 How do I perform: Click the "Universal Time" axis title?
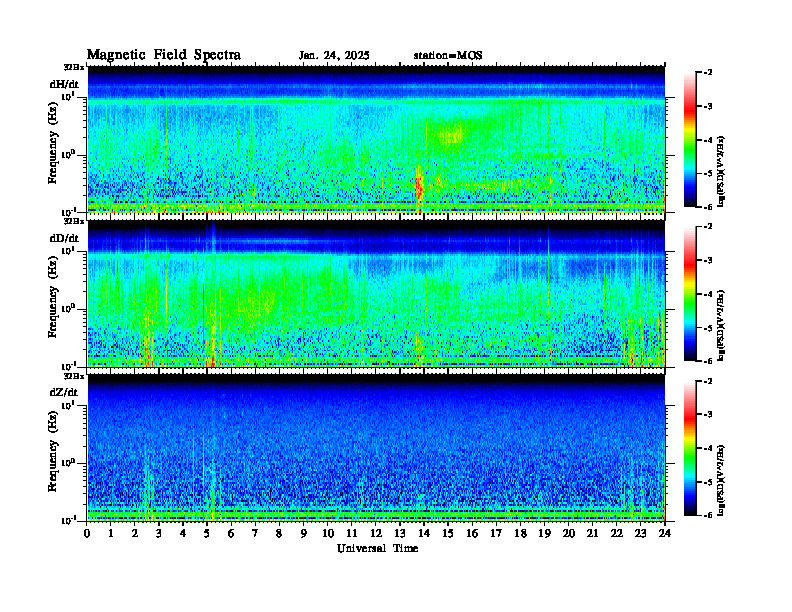(x=377, y=548)
